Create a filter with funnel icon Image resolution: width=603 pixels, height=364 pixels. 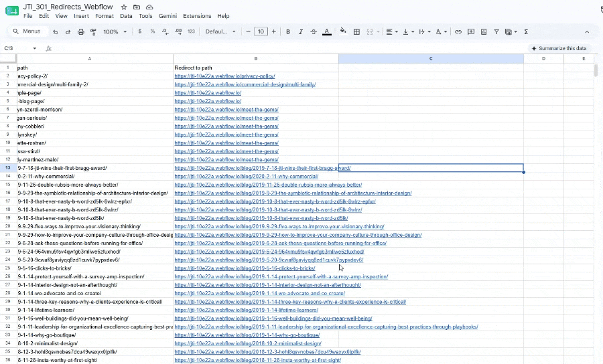pos(496,32)
